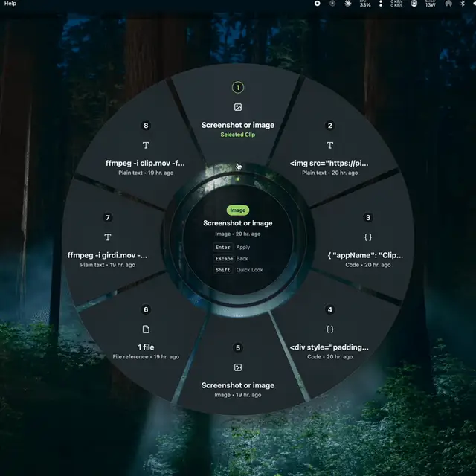
Task: Click the dome-shaped menu bar icon next to 13W
Action: click(448, 3)
